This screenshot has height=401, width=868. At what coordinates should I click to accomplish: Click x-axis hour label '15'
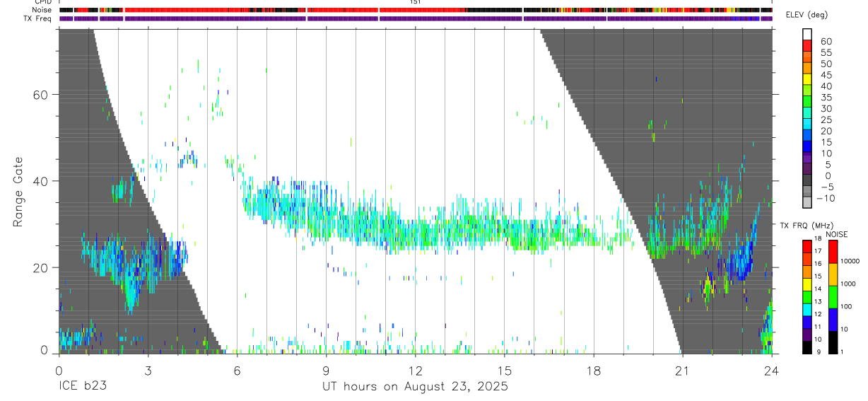click(505, 370)
